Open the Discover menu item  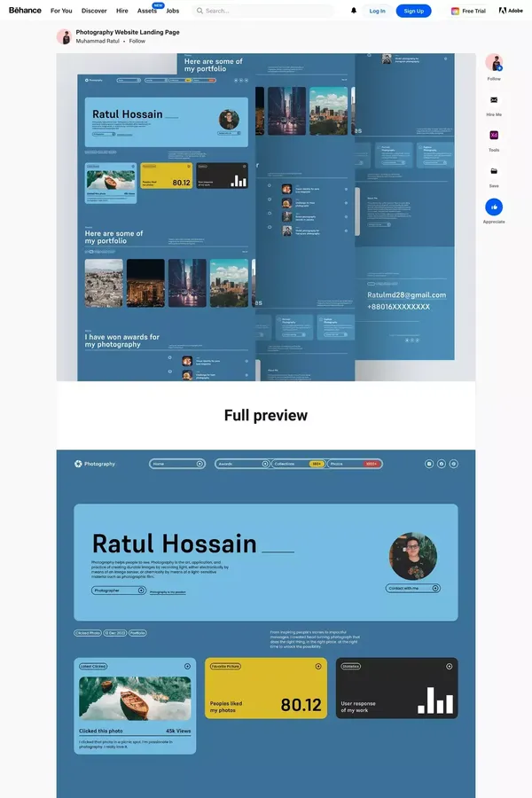click(x=94, y=11)
